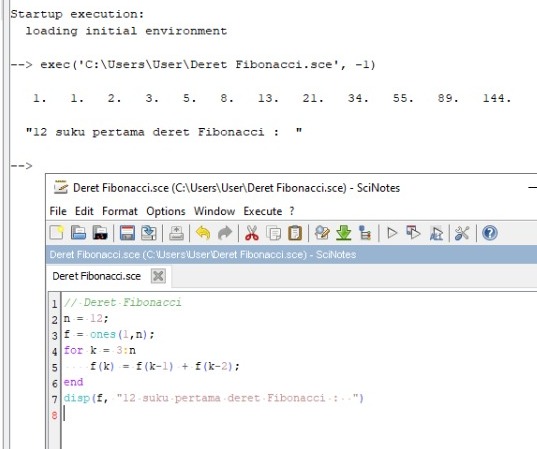This screenshot has width=537, height=449.
Task: Open help with the blue question mark icon
Action: (490, 233)
